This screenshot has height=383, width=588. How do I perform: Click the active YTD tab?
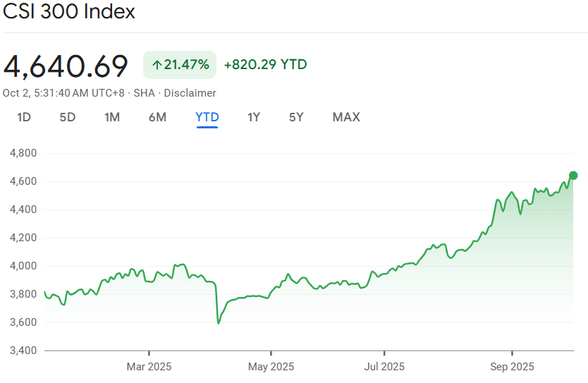207,117
